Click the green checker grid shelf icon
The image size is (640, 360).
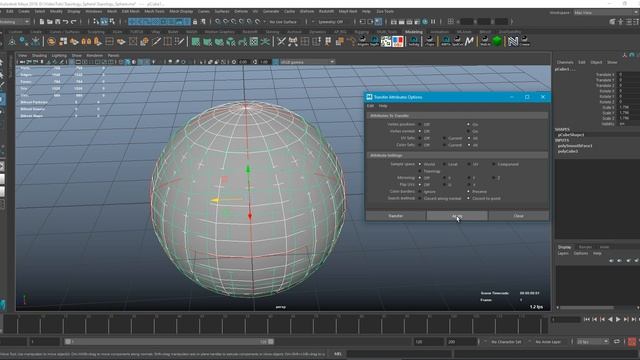click(x=254, y=41)
